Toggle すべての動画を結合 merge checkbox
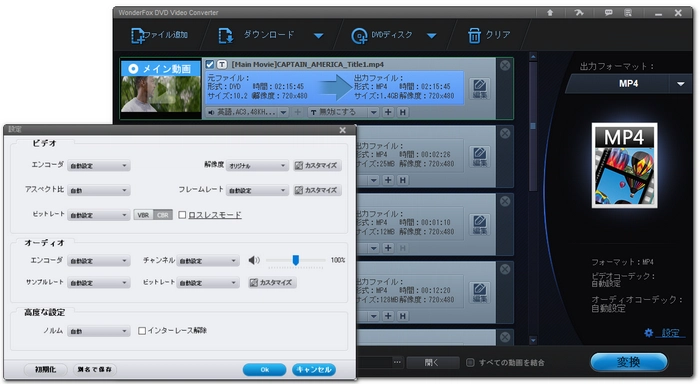This screenshot has height=384, width=700. click(470, 363)
